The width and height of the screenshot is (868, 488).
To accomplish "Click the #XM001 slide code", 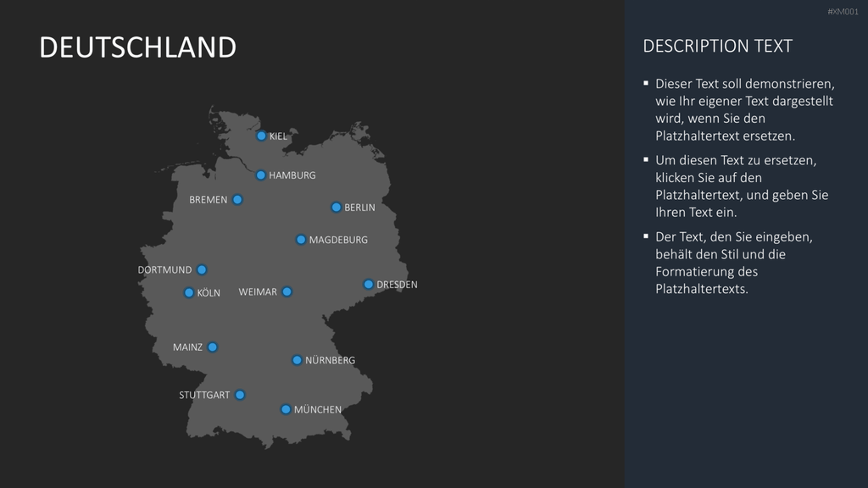I will point(843,12).
